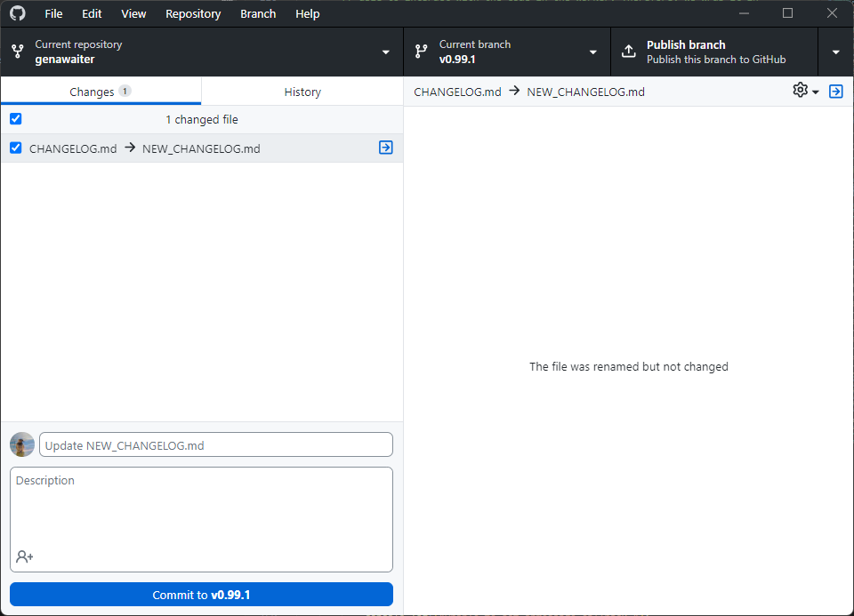The width and height of the screenshot is (854, 616).
Task: Click the upload arrow icon for Publish branch
Action: coord(629,52)
